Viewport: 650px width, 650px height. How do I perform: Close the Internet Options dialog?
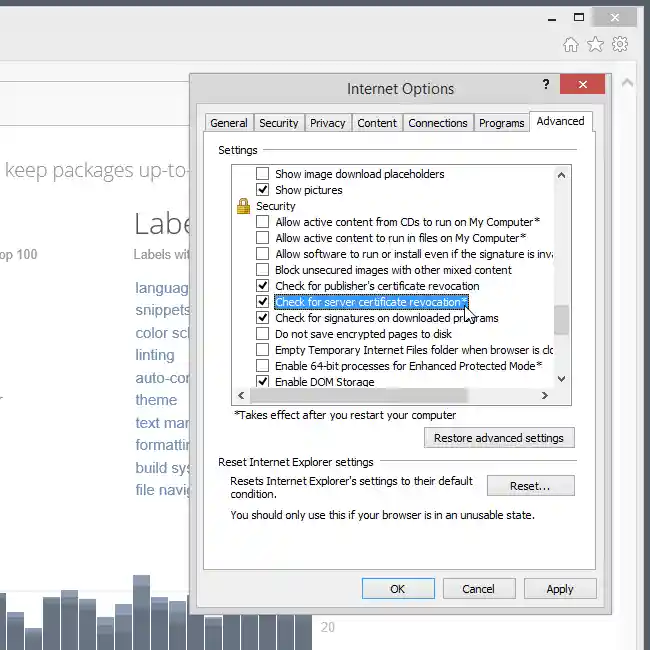tap(582, 84)
